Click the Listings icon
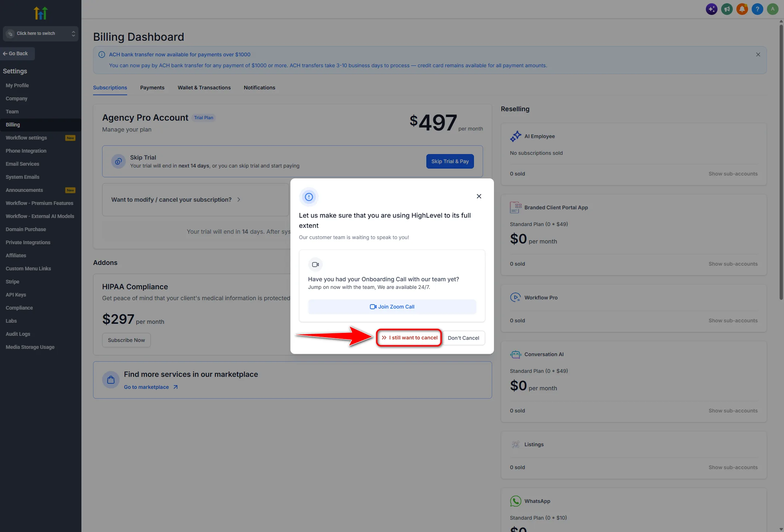The image size is (784, 532). [x=515, y=444]
